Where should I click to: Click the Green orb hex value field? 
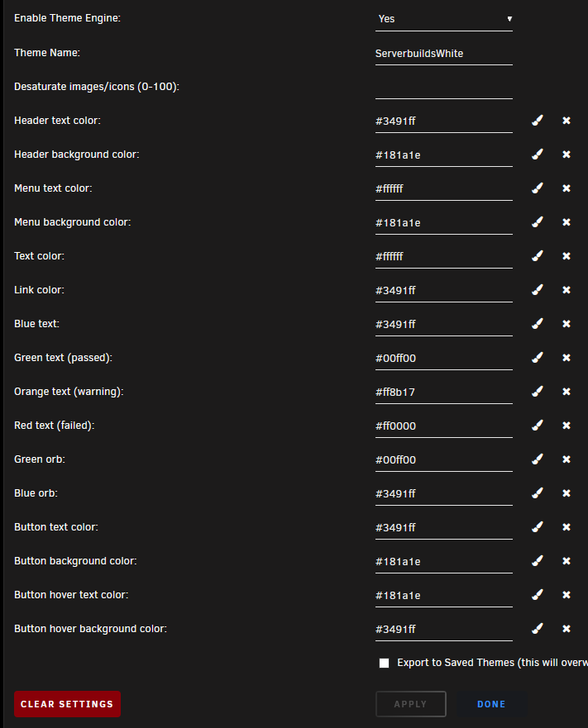[x=444, y=460]
